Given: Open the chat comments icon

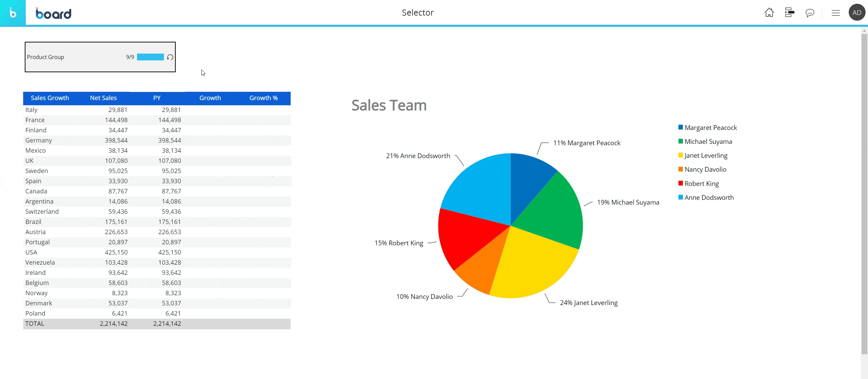Looking at the screenshot, I should click(x=810, y=13).
